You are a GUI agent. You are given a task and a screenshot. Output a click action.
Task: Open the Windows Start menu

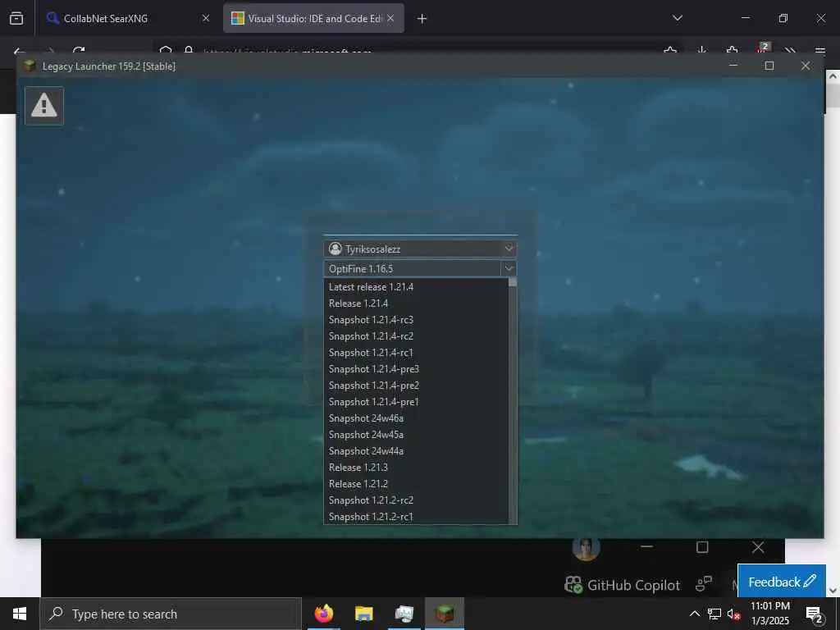(20, 614)
